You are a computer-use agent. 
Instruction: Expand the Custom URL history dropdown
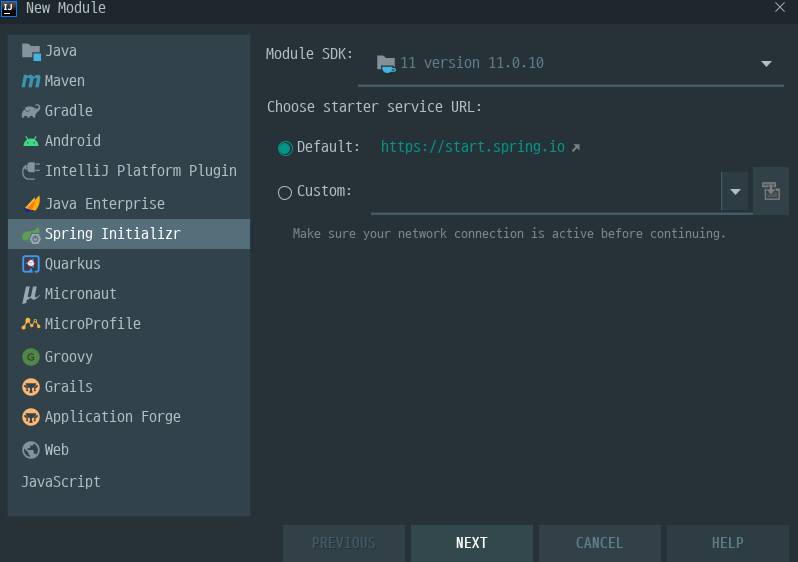(x=735, y=191)
